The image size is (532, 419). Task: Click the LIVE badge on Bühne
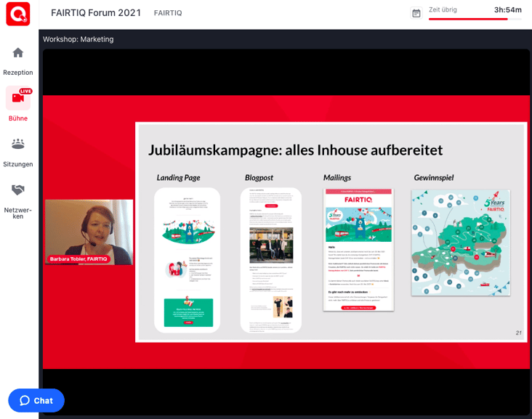[25, 91]
